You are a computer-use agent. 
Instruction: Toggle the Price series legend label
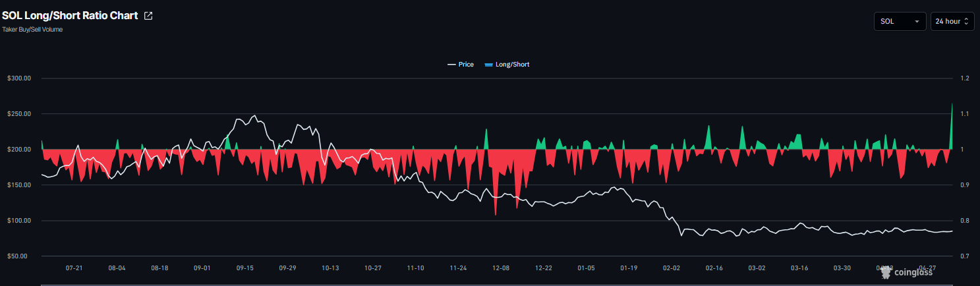click(466, 65)
